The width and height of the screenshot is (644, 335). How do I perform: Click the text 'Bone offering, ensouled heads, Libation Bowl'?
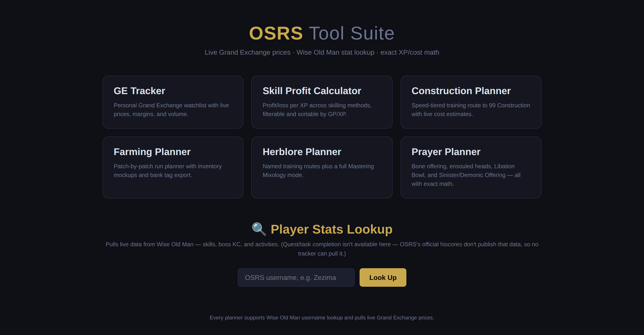pyautogui.click(x=463, y=171)
